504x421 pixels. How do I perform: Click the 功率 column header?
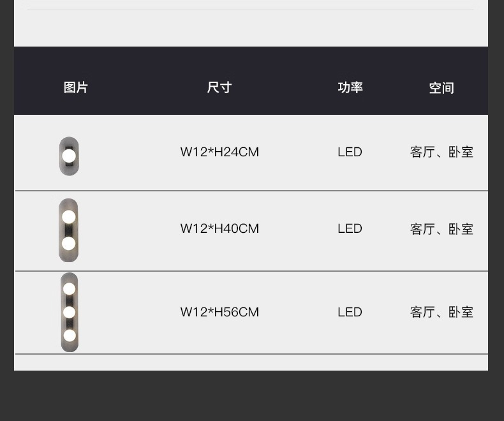[350, 87]
